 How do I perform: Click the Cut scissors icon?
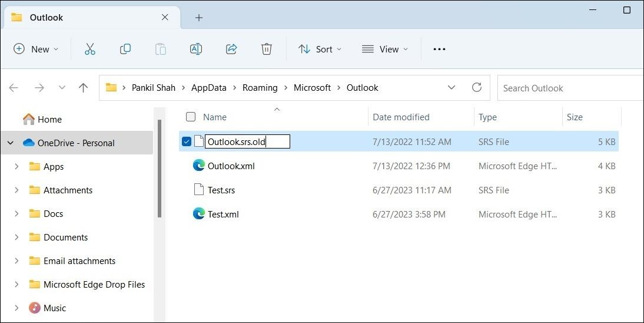pos(90,49)
